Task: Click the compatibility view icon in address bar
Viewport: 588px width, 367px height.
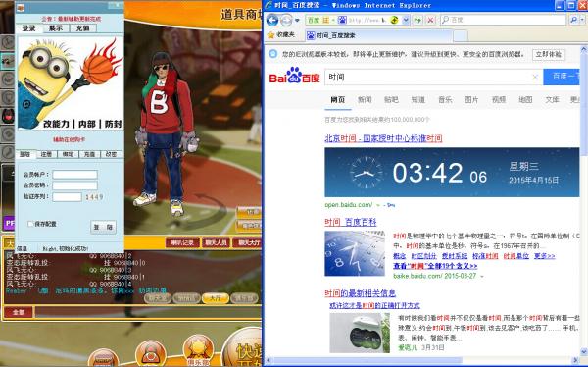Action: (394, 20)
